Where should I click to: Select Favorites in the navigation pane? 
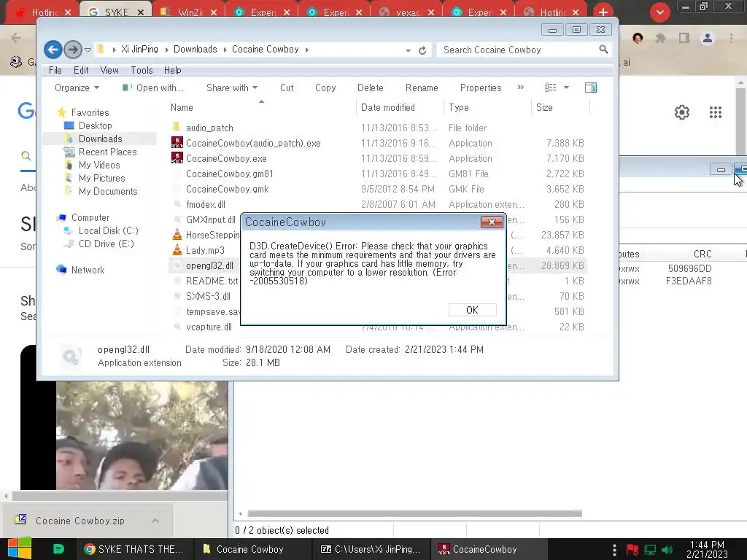[x=90, y=112]
